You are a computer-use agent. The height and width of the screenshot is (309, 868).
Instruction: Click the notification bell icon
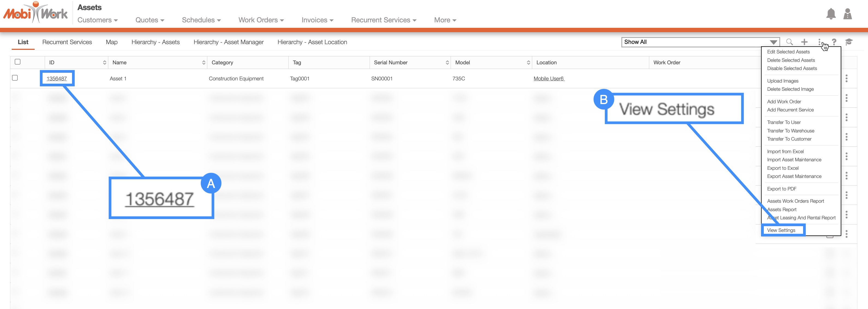pos(831,14)
